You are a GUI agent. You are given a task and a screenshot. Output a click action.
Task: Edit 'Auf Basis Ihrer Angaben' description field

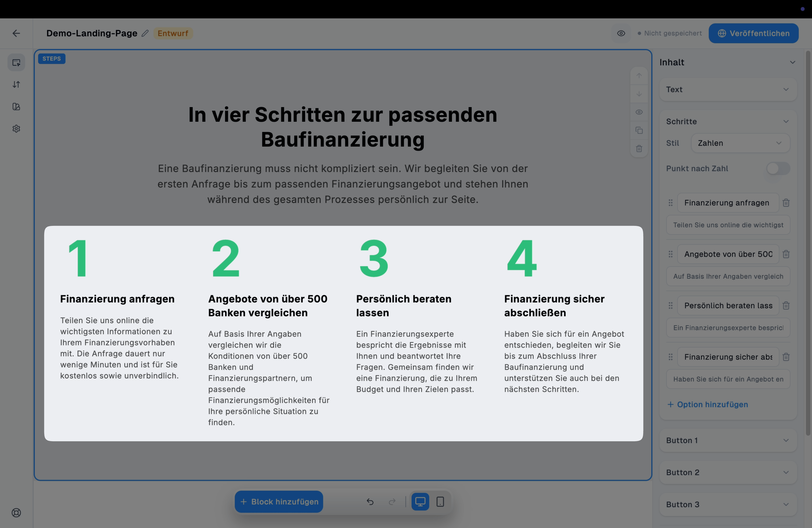tap(728, 276)
